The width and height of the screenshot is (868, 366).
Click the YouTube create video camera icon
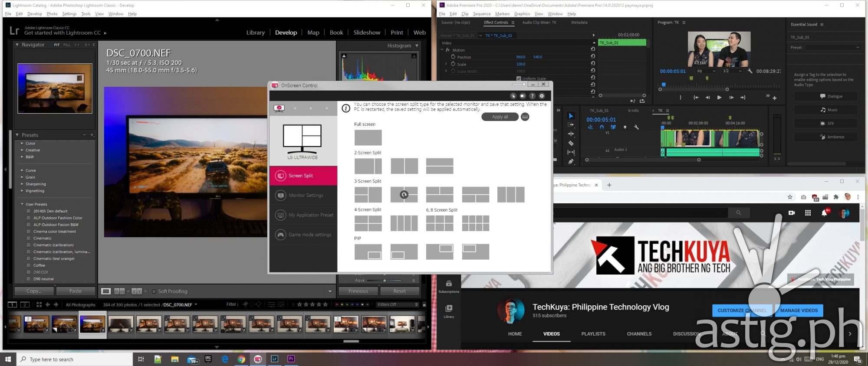coord(792,213)
